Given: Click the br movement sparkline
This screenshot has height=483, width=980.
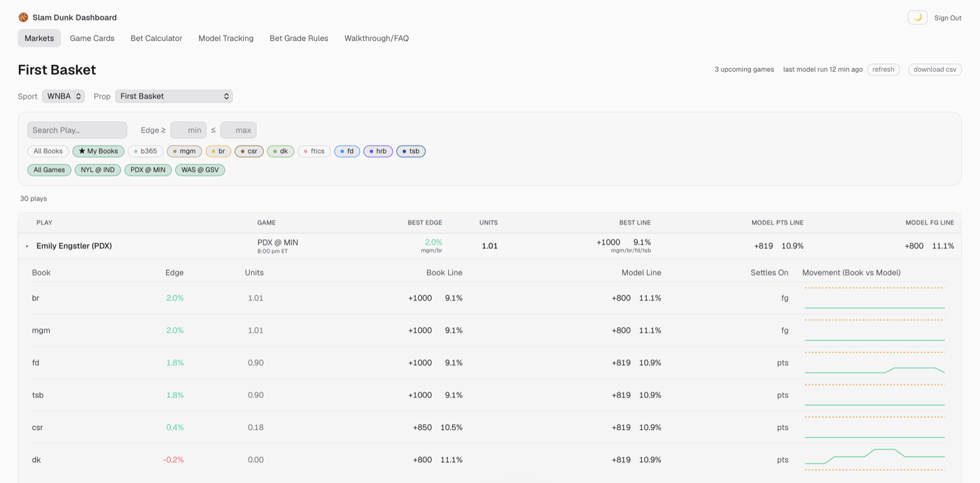Looking at the screenshot, I should tap(875, 298).
